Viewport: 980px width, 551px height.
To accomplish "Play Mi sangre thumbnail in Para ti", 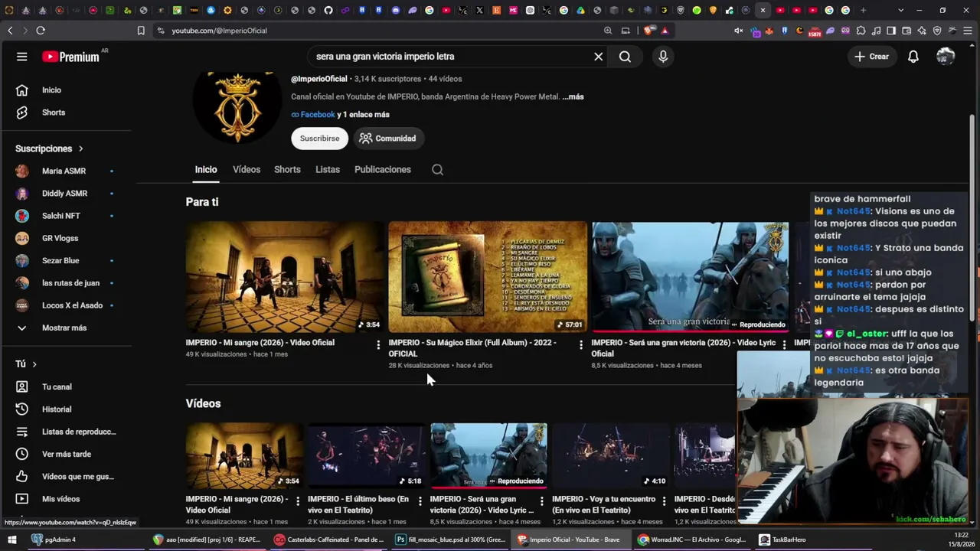I will coord(285,277).
